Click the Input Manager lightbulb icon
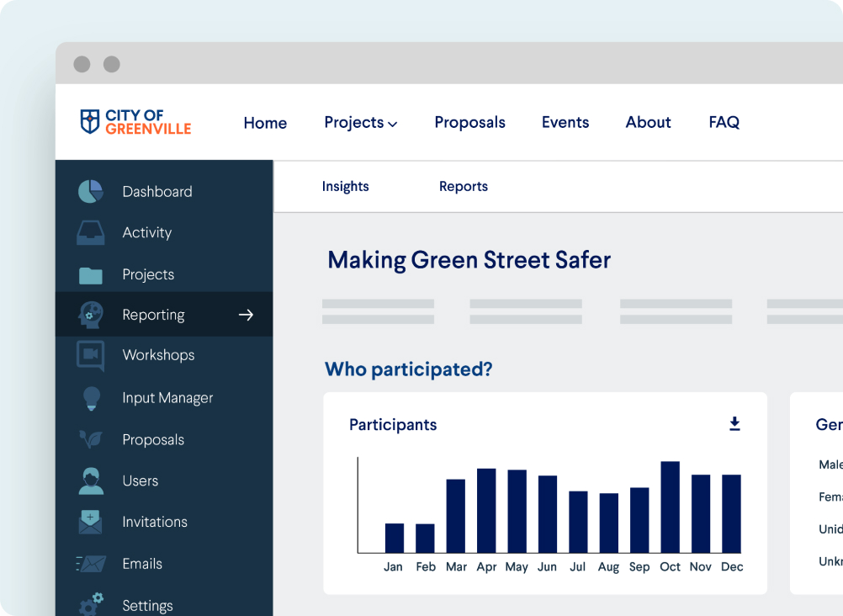Screen dimensions: 843x616 (91, 398)
